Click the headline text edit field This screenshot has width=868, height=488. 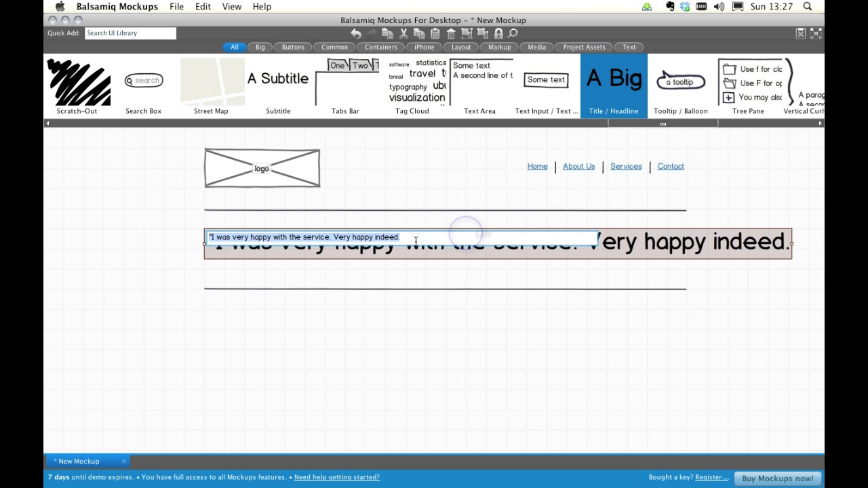tap(402, 237)
